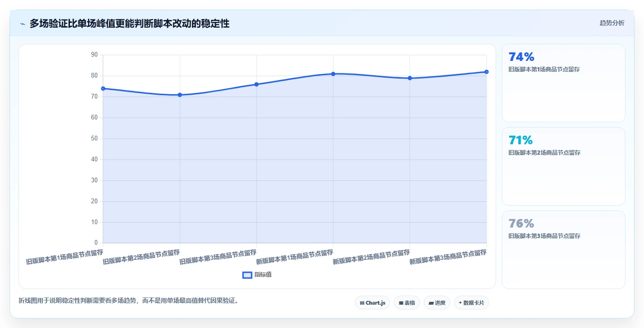Click x-axis label 旧版脚本第3场商品节点留存
644x328 pixels.
218,257
